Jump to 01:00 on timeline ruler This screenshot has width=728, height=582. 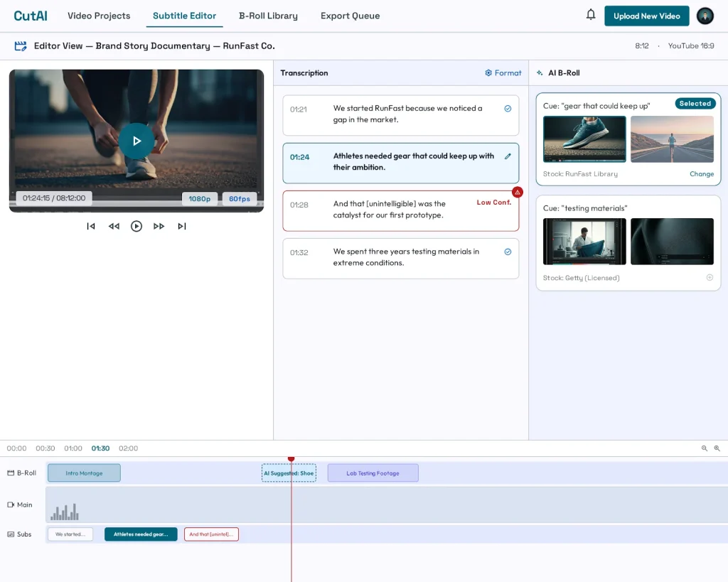point(73,448)
